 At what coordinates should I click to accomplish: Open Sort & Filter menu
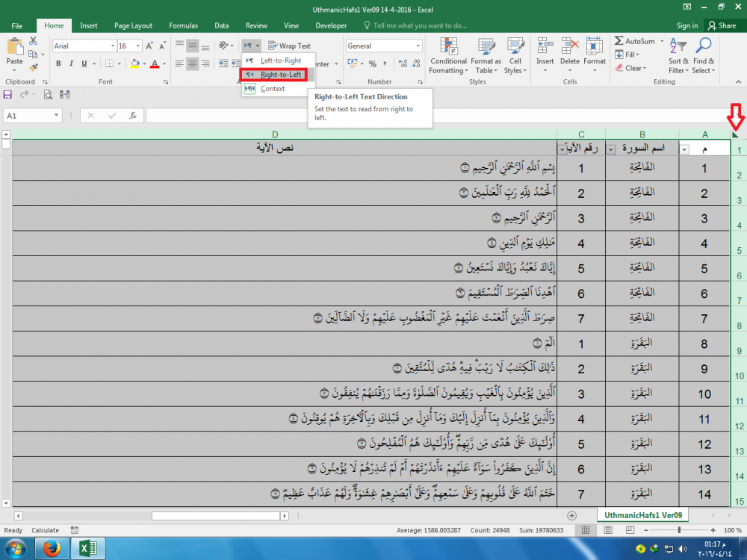pos(678,56)
